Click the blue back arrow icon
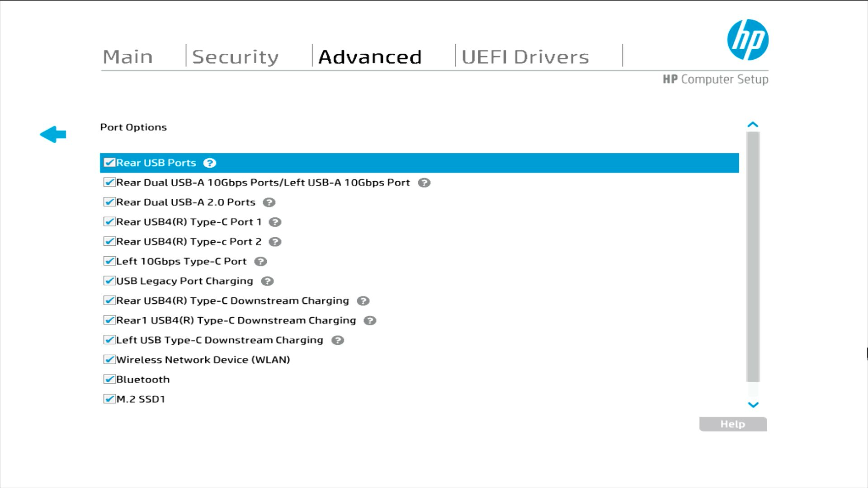This screenshot has width=868, height=488. tap(53, 134)
